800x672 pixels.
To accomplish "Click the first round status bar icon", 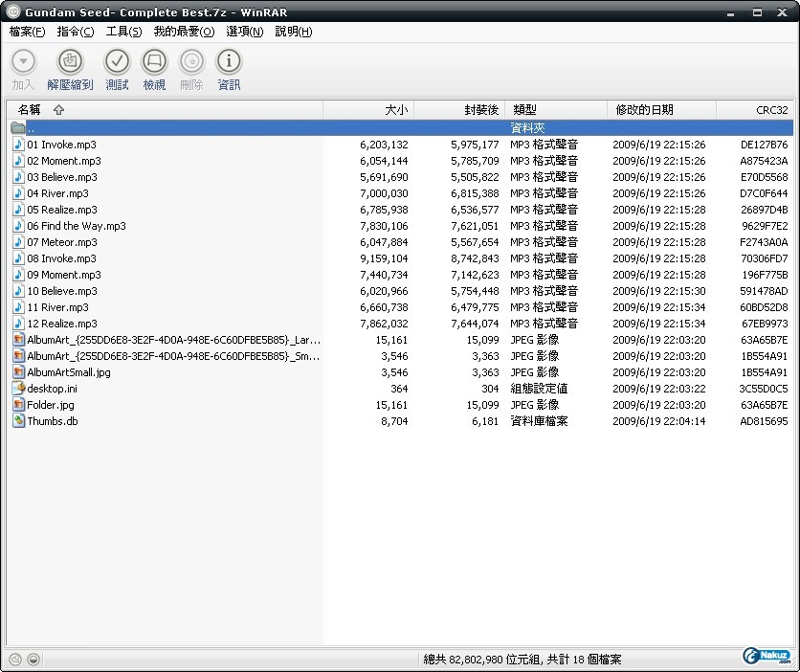I will click(15, 660).
